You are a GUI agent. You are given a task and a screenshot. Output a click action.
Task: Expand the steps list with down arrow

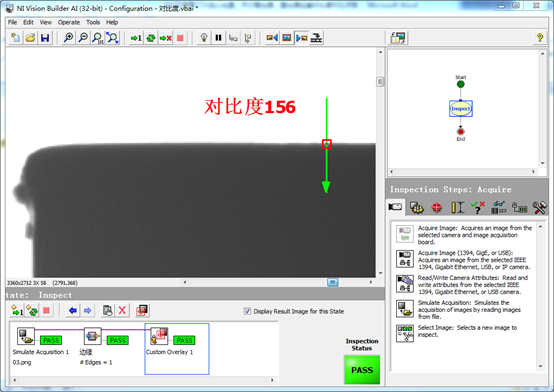tap(540, 367)
